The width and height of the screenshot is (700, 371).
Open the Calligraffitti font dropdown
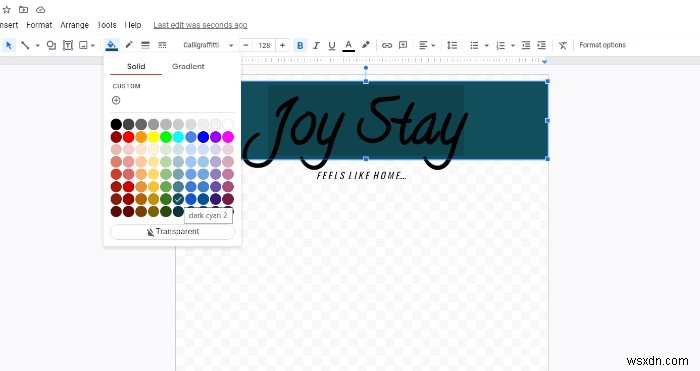tap(208, 45)
